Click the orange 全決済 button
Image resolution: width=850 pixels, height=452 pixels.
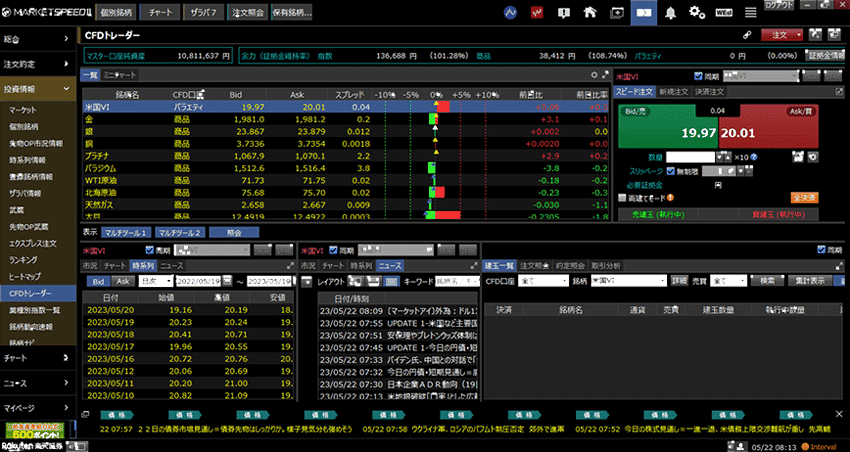[804, 198]
